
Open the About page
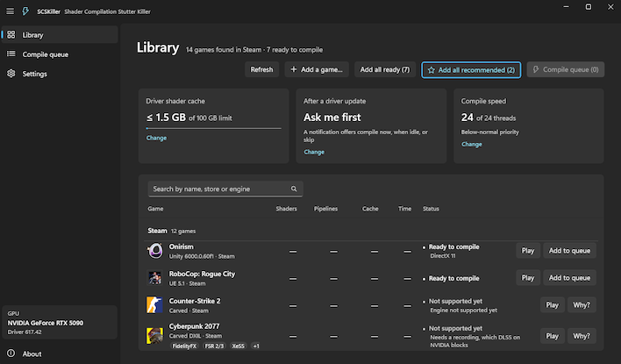(60, 353)
